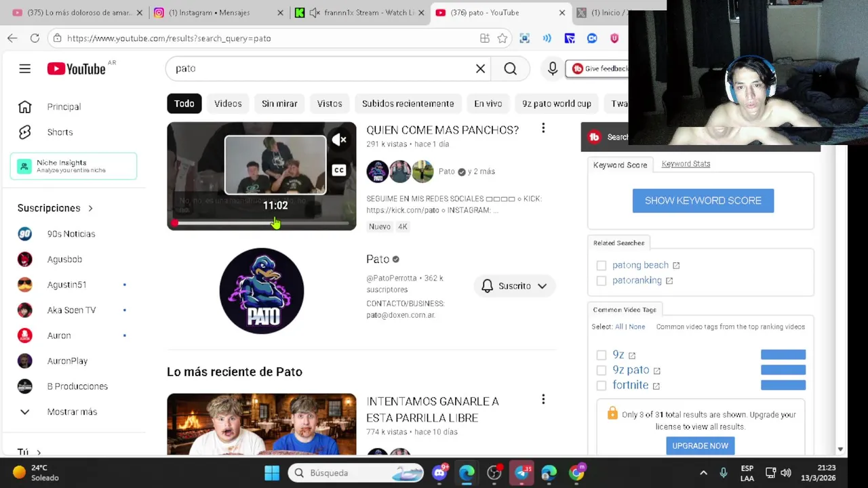Open Chrome from the taskbar
The height and width of the screenshot is (488, 868).
click(x=576, y=472)
